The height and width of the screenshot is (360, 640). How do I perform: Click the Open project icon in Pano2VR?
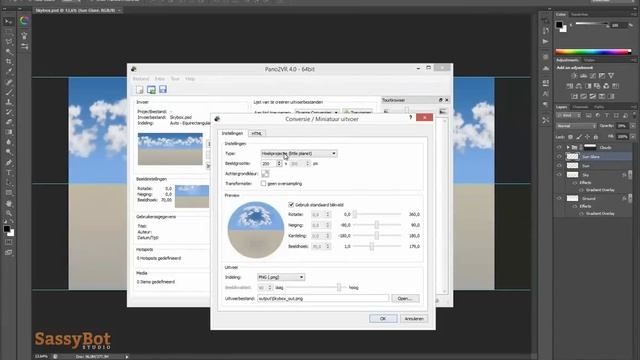[x=151, y=89]
